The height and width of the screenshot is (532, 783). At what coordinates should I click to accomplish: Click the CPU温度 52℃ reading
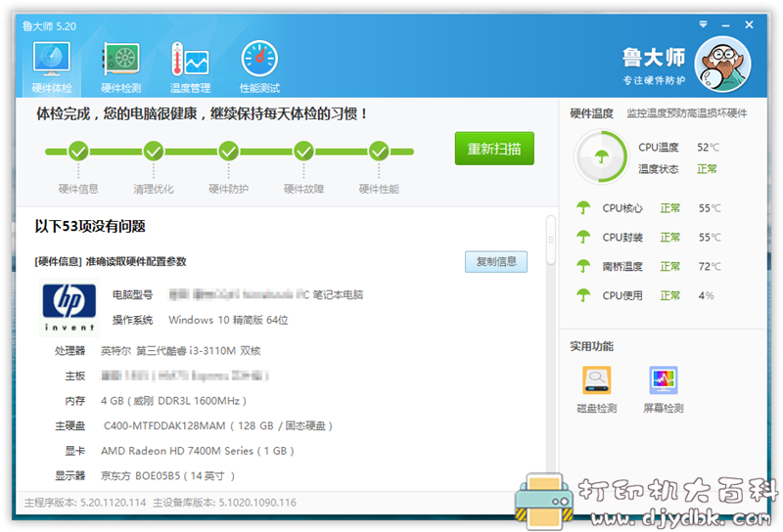coord(709,148)
